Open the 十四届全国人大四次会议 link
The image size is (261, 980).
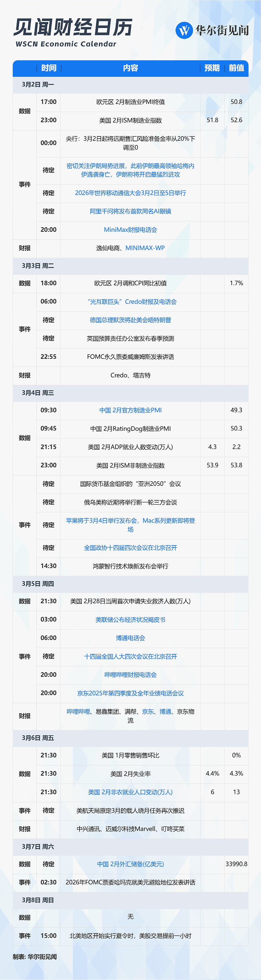pos(130,656)
